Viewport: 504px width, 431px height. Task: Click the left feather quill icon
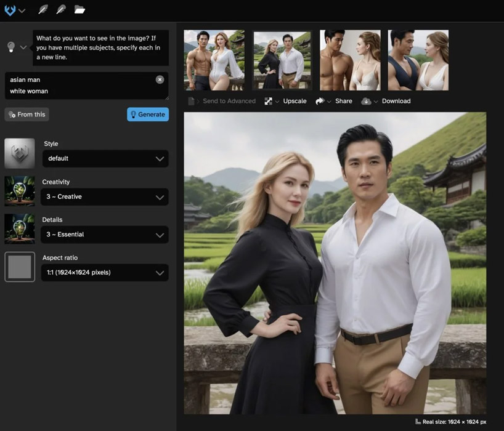(43, 10)
